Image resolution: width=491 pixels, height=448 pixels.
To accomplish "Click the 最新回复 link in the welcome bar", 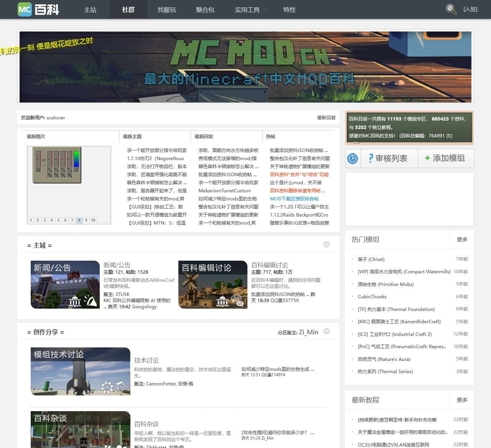I will click(326, 118).
